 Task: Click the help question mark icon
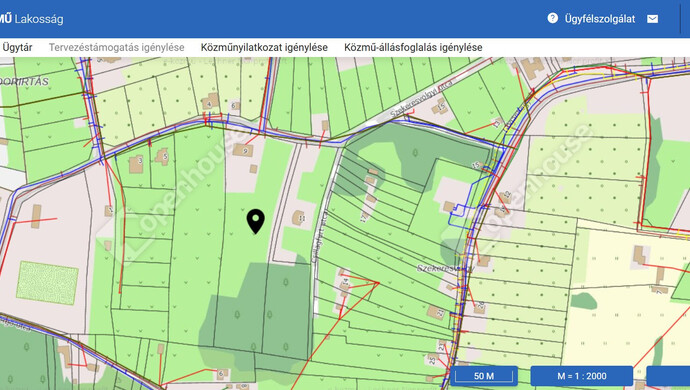click(x=553, y=18)
